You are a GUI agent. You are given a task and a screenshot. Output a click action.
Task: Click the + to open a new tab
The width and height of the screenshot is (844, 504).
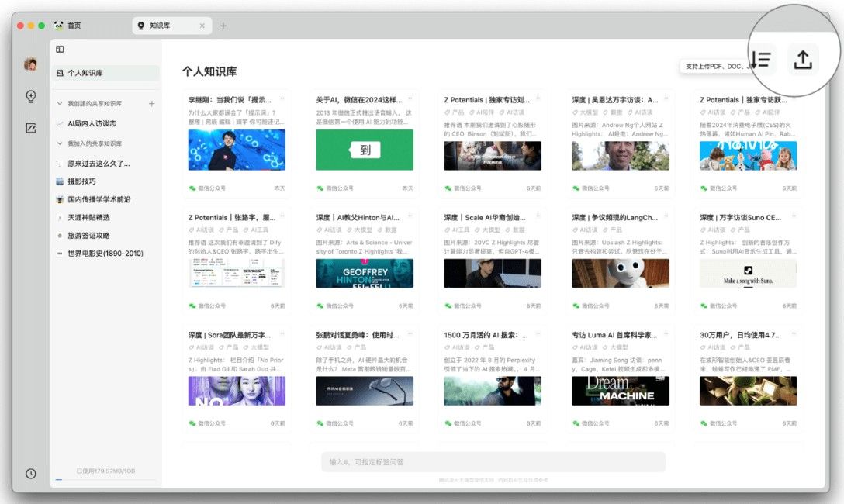tap(223, 25)
